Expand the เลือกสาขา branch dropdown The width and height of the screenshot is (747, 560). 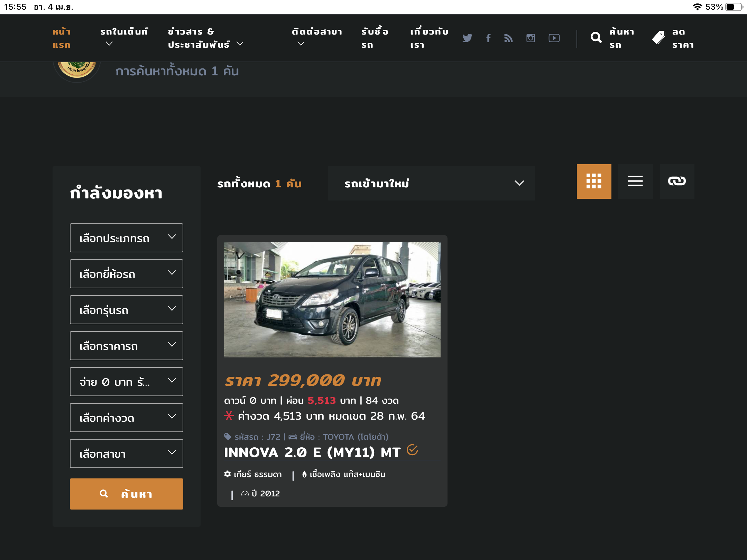click(x=127, y=454)
